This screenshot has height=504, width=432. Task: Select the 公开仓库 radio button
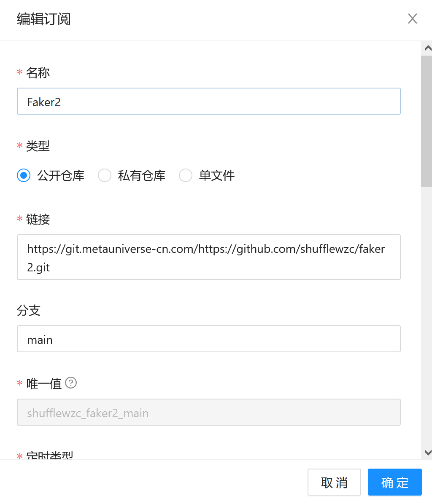[x=24, y=175]
